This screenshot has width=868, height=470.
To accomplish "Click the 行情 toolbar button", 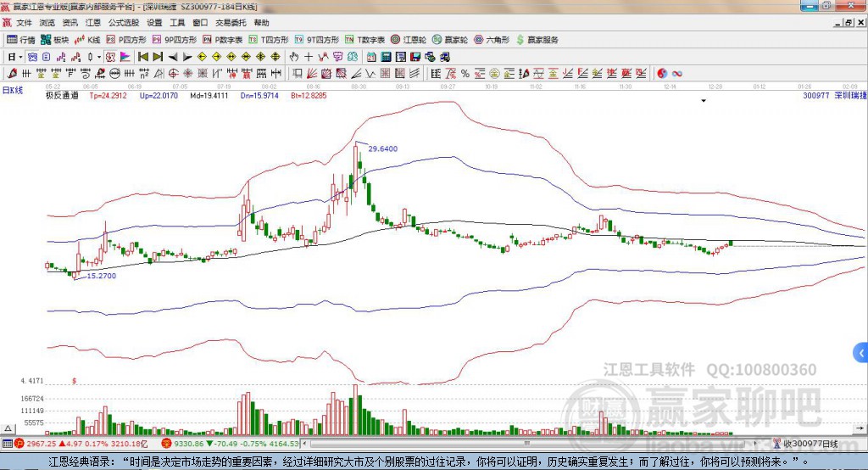I will [x=21, y=40].
